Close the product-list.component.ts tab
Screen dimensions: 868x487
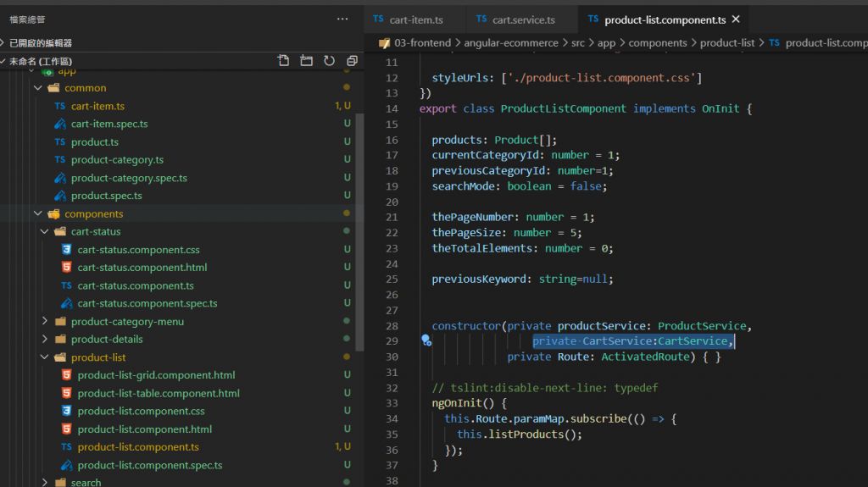pos(736,19)
